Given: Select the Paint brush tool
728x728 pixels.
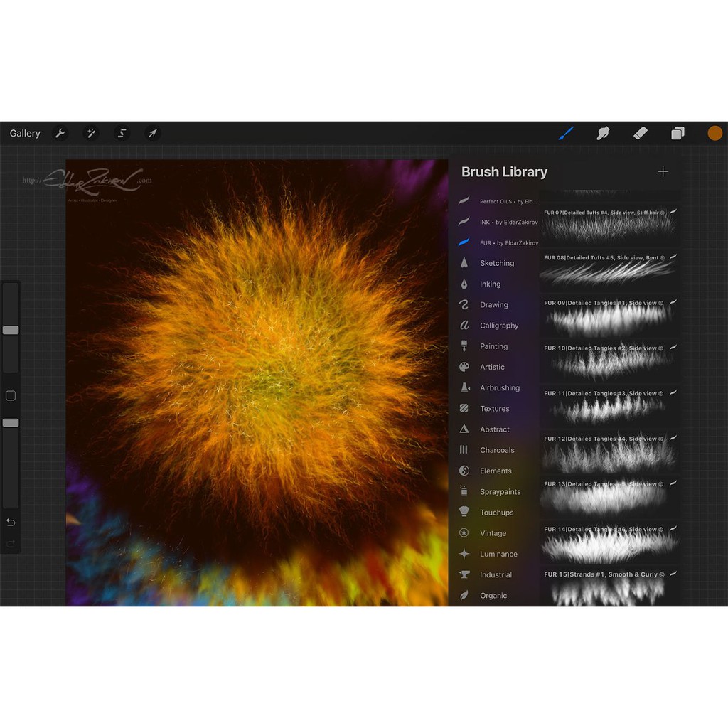Looking at the screenshot, I should pos(566,133).
